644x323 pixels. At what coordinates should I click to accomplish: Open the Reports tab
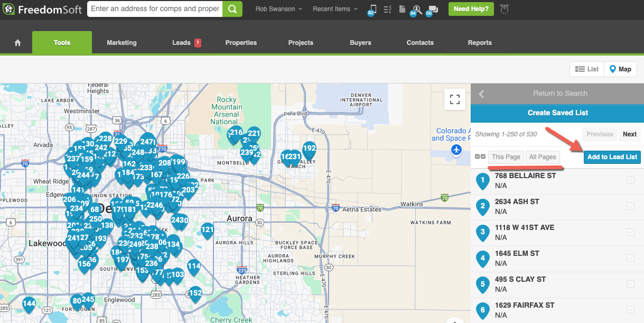[480, 43]
